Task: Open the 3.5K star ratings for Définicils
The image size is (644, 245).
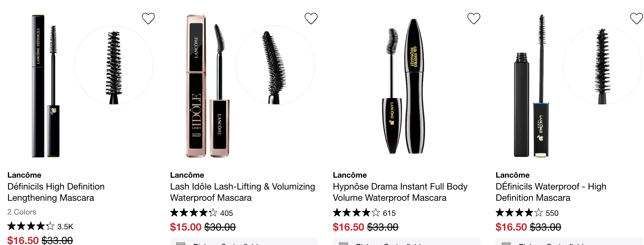Action: pyautogui.click(x=40, y=226)
